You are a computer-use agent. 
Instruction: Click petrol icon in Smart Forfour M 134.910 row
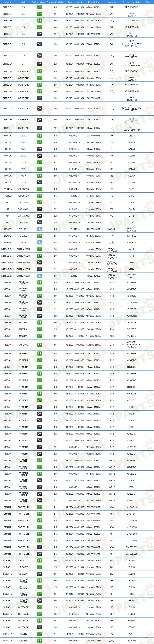point(39,507)
